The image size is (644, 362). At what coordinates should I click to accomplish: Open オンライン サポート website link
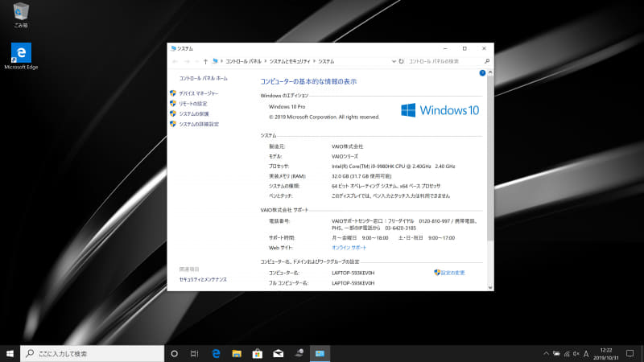[x=349, y=248]
